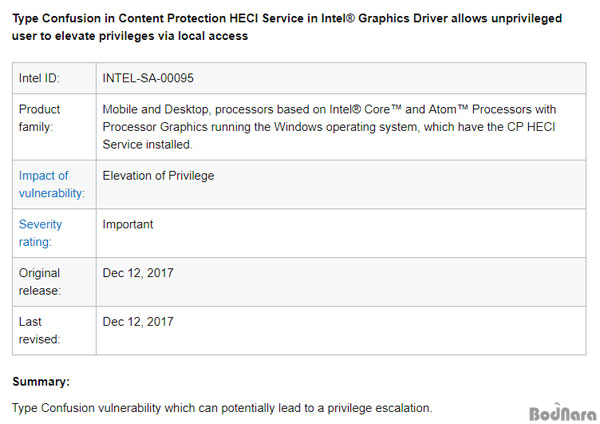Click the word 'vulnerability:' in blue link

pyautogui.click(x=52, y=193)
